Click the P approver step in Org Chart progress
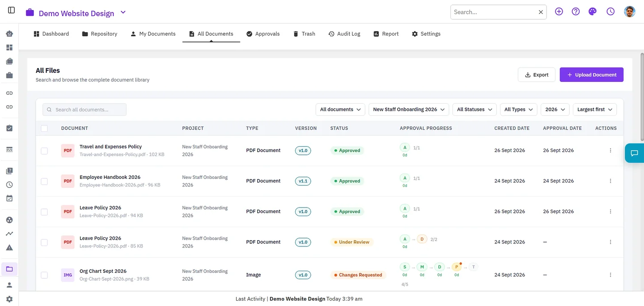Image resolution: width=644 pixels, height=306 pixels. tap(457, 267)
